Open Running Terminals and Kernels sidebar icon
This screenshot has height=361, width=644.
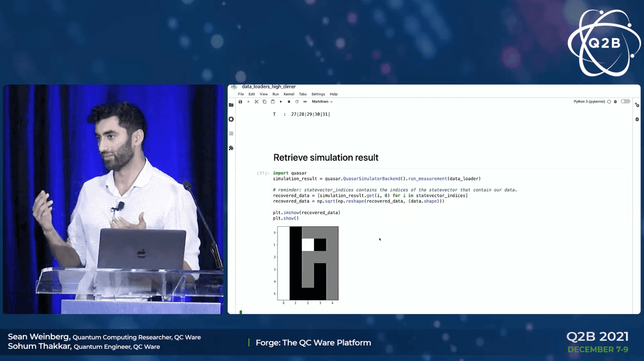[231, 119]
